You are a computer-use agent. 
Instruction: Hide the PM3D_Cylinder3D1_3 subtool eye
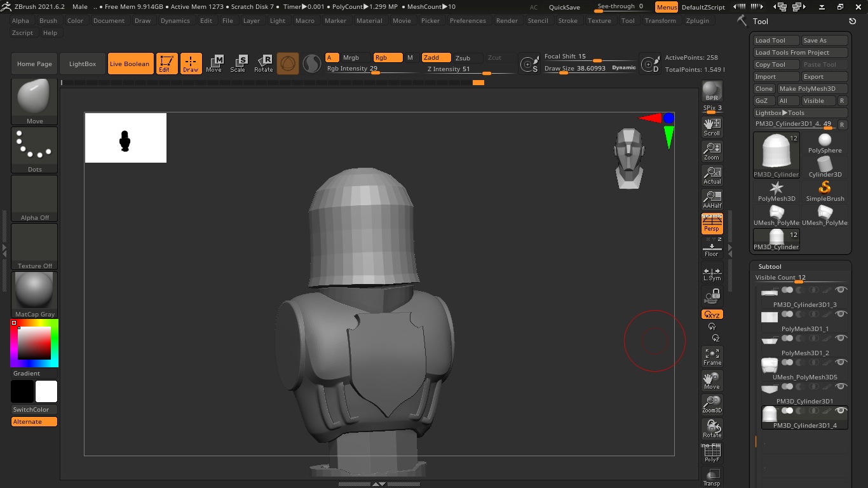point(841,290)
